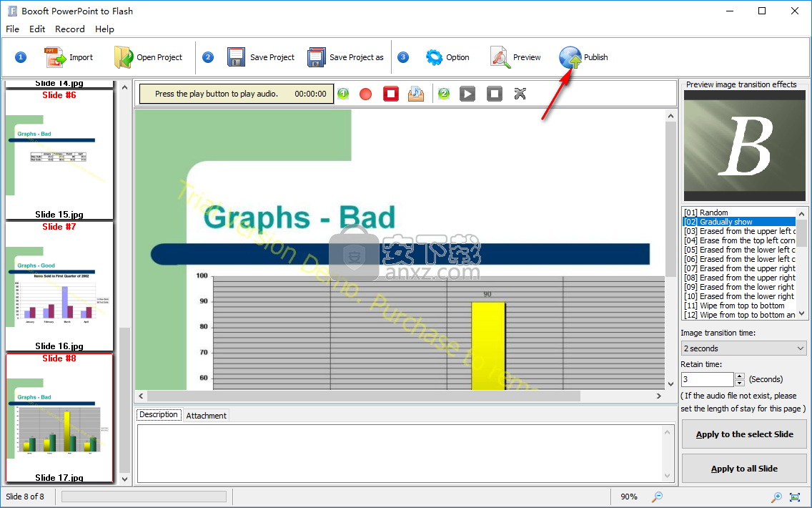Screen dimensions: 812x508
Task: Click the slide preview horizontal scrollbar thumb
Action: click(x=364, y=396)
